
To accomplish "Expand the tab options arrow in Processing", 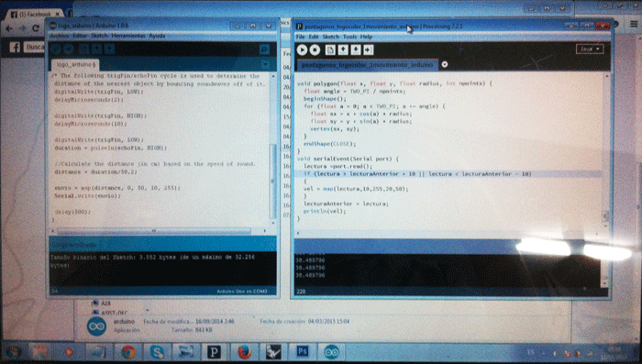I will pos(445,64).
